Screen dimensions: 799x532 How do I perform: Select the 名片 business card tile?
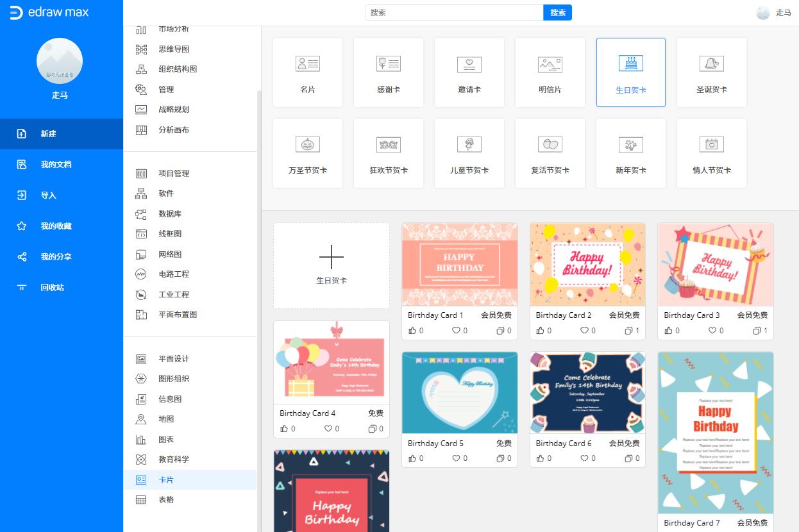pyautogui.click(x=307, y=72)
